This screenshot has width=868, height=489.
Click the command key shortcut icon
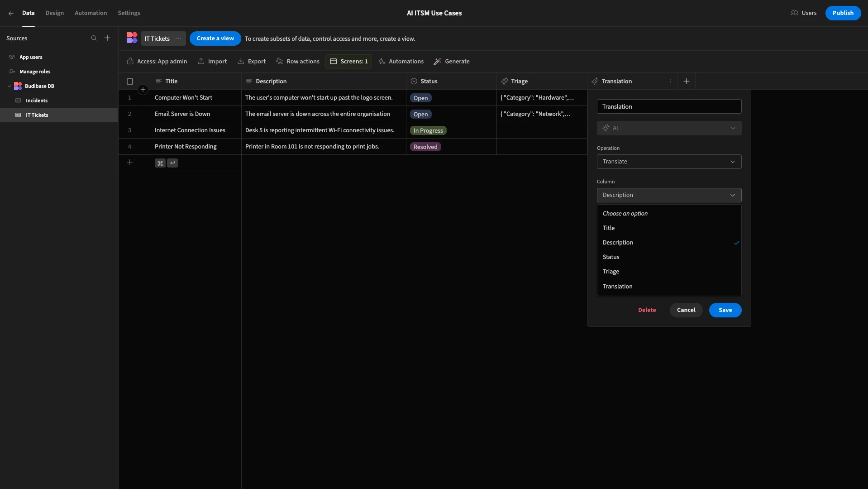pos(160,163)
